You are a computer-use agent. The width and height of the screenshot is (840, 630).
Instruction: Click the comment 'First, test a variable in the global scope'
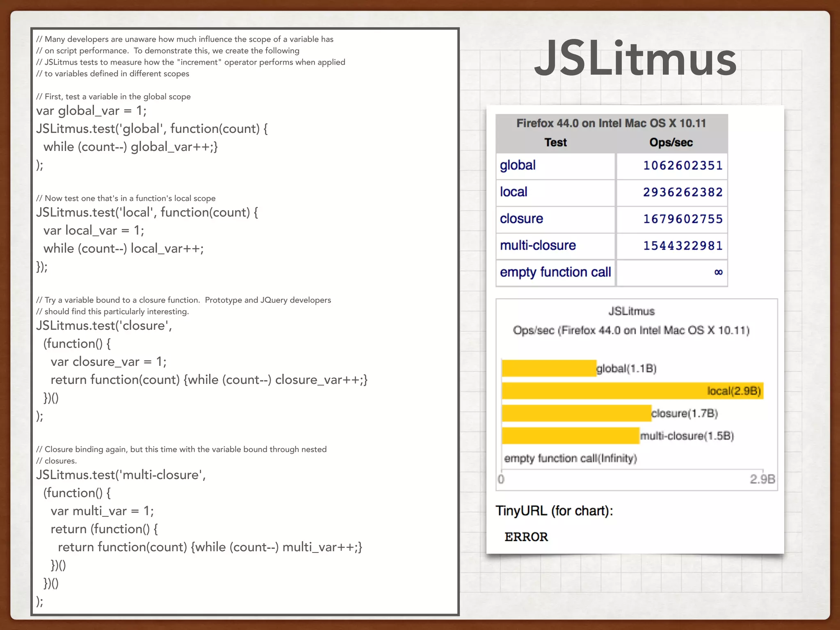tap(114, 96)
